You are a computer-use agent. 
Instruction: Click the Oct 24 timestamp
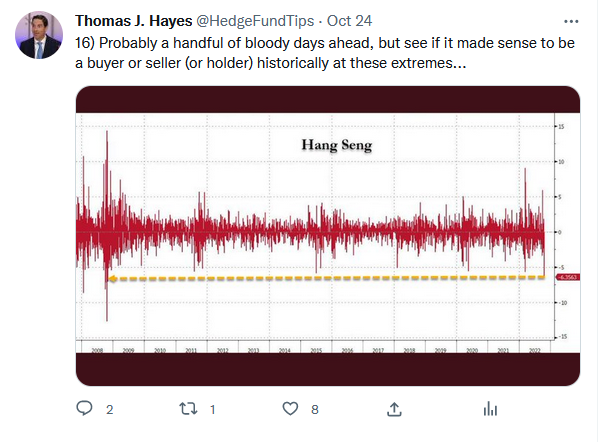click(x=349, y=21)
